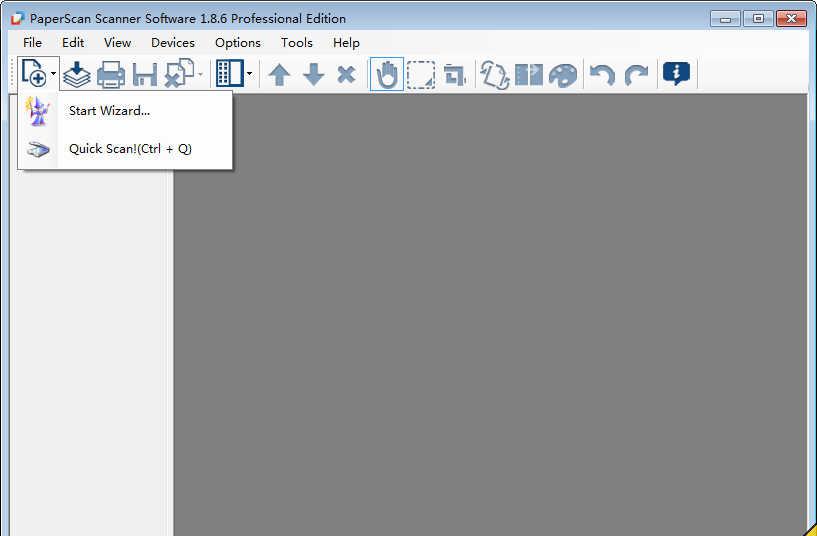Open the Help menu
Image resolution: width=817 pixels, height=536 pixels.
(x=346, y=43)
